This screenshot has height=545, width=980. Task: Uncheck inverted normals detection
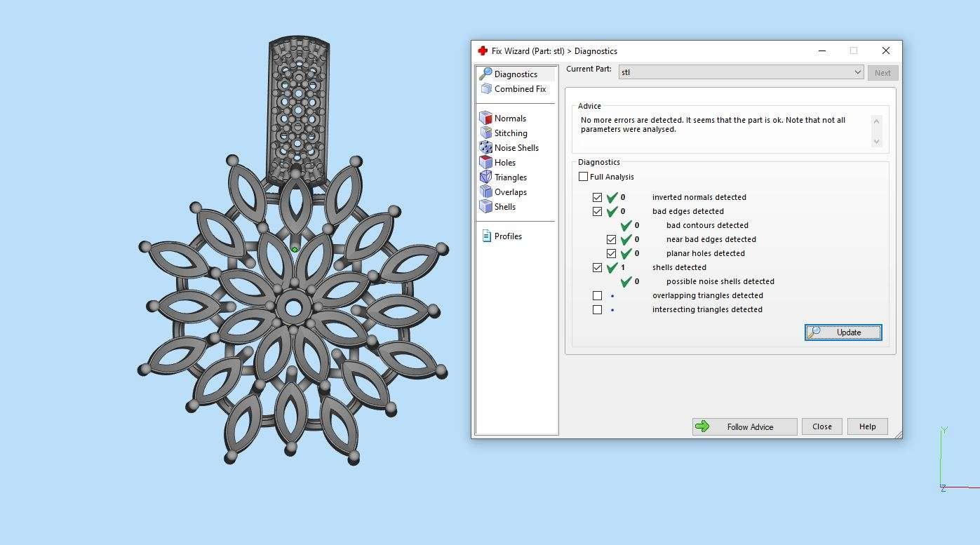597,198
